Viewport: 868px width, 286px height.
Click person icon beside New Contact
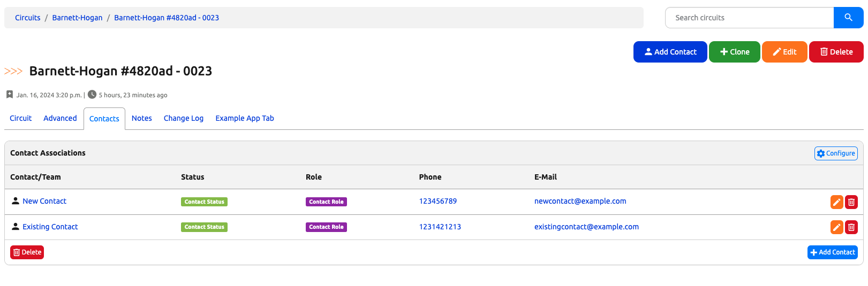[x=16, y=201]
